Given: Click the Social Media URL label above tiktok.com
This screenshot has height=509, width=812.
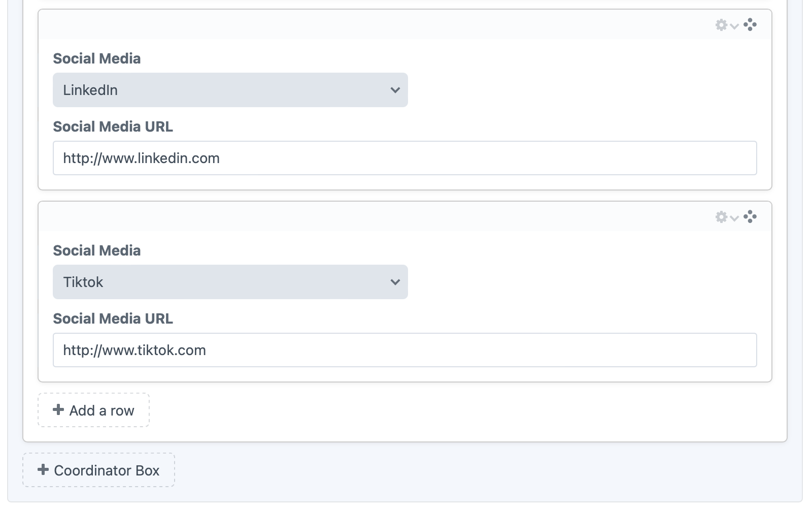Looking at the screenshot, I should point(113,319).
